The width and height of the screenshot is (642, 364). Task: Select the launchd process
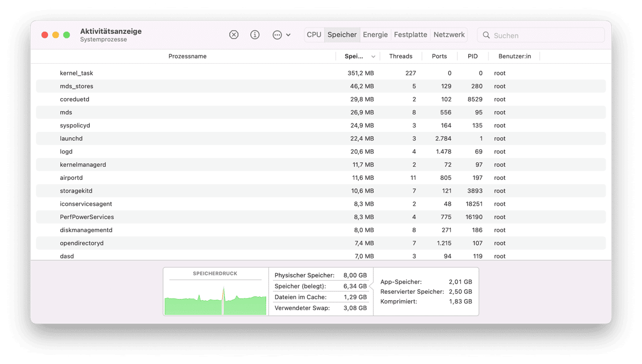tap(321, 139)
